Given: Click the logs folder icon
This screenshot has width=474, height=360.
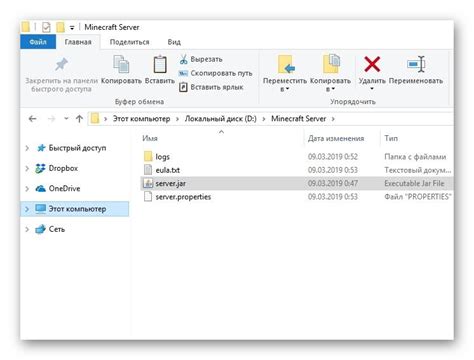Looking at the screenshot, I should point(148,156).
